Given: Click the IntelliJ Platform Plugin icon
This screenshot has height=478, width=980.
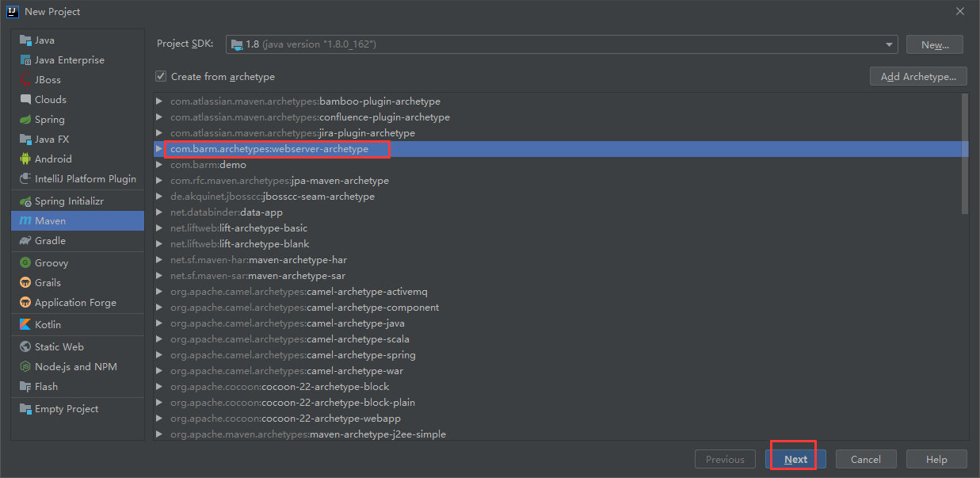Looking at the screenshot, I should 25,179.
